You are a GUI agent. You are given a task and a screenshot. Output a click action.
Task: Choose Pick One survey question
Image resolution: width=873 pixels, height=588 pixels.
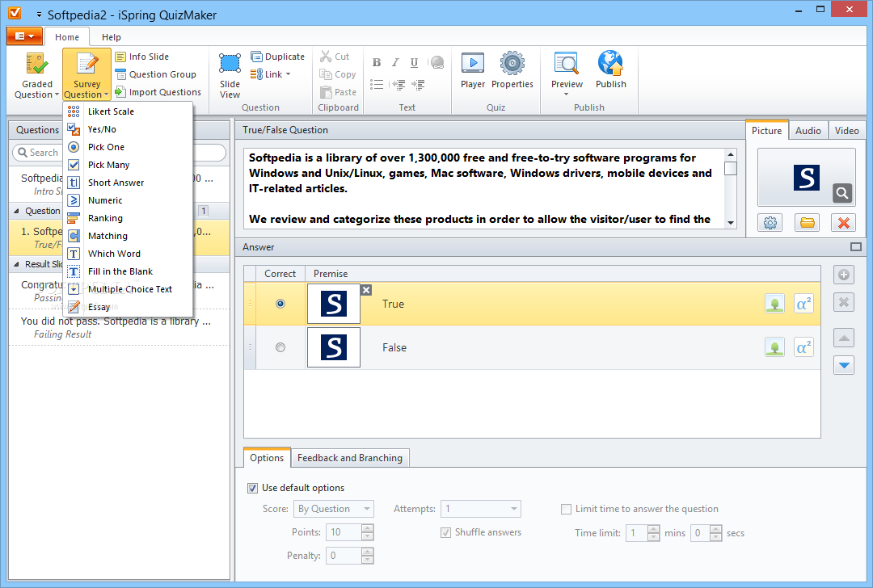click(129, 147)
